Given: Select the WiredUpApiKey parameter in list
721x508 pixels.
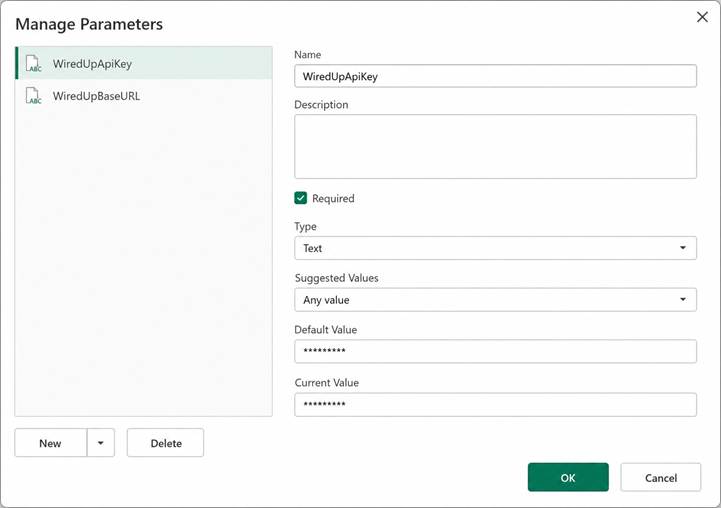Looking at the screenshot, I should pos(144,63).
